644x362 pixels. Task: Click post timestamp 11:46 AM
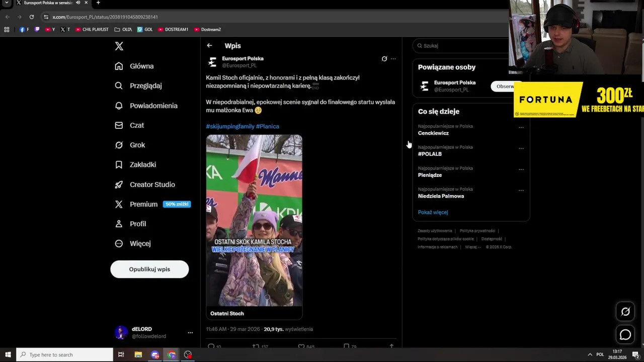pos(233,329)
